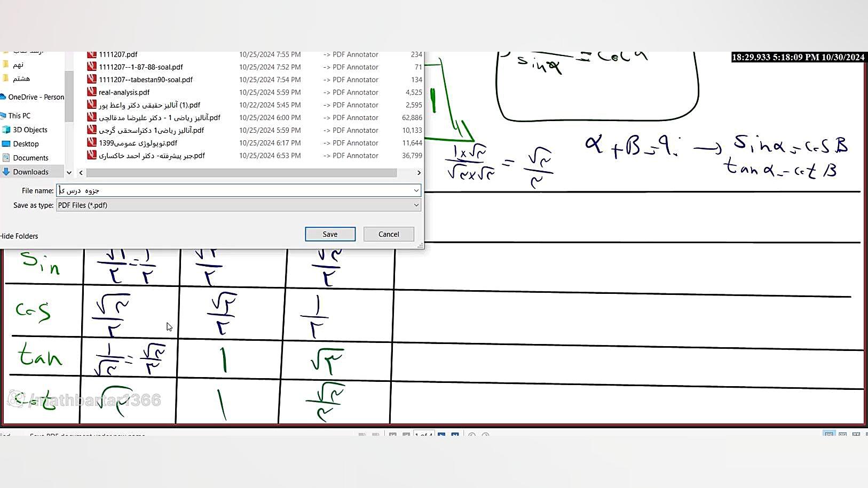This screenshot has width=868, height=488.
Task: Click the PDF icon of 1111207.pdf
Action: tap(92, 54)
